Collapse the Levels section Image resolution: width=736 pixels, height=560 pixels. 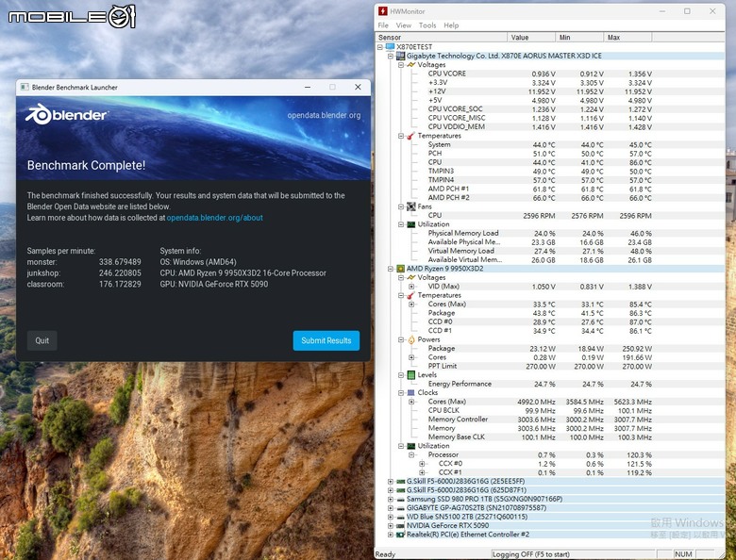pyautogui.click(x=401, y=375)
